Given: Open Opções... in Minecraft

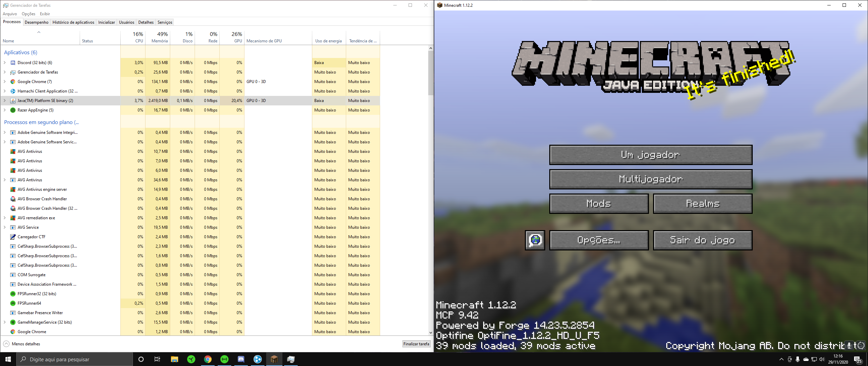Looking at the screenshot, I should (599, 240).
